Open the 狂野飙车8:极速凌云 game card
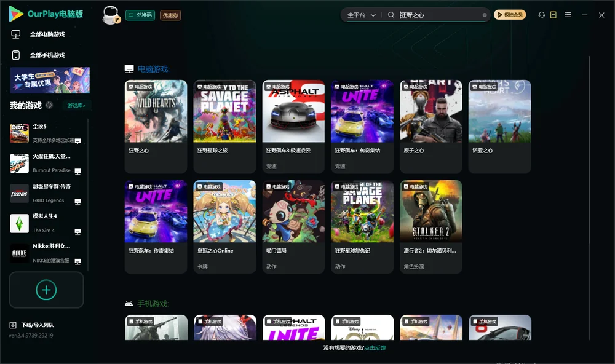 [293, 126]
